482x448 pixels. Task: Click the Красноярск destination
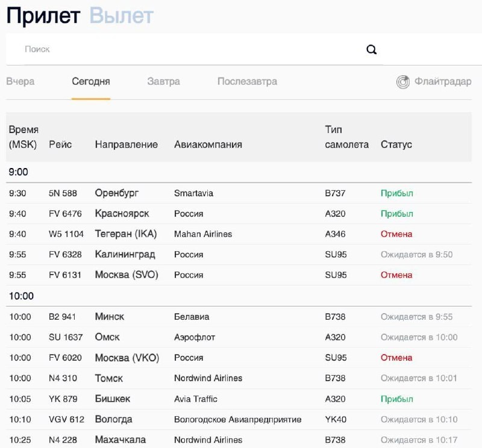122,214
